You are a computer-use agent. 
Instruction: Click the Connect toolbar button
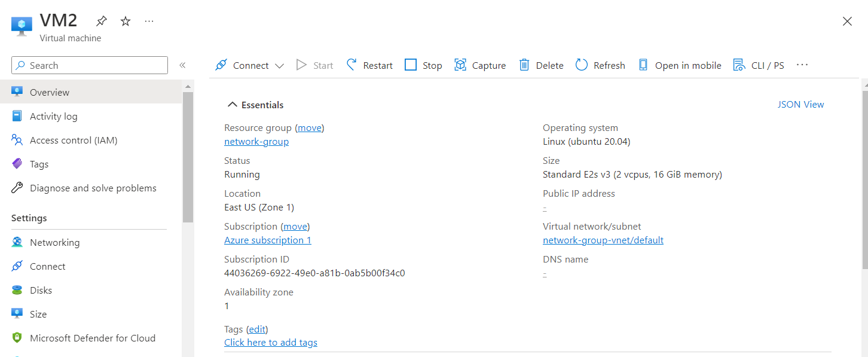[242, 65]
